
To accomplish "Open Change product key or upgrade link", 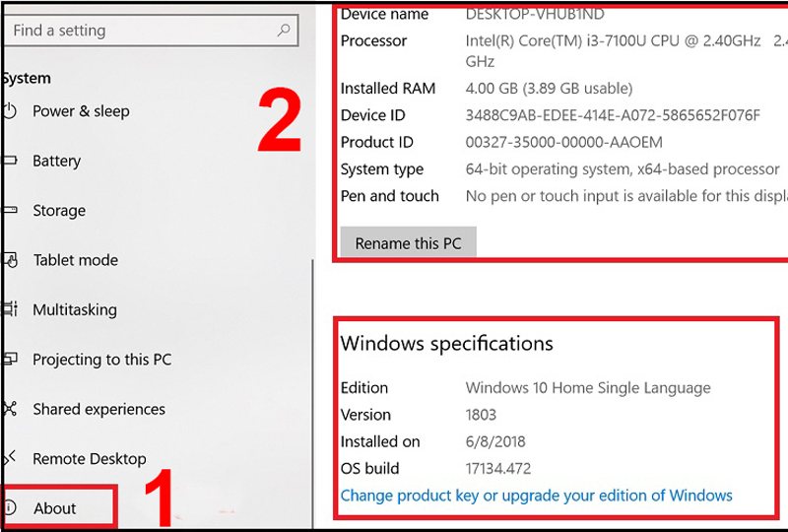I will [x=536, y=496].
